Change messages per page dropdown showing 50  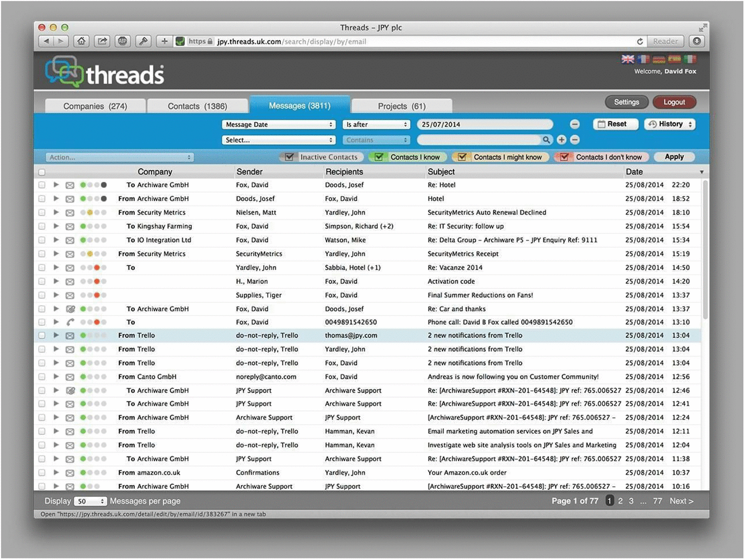(x=90, y=501)
